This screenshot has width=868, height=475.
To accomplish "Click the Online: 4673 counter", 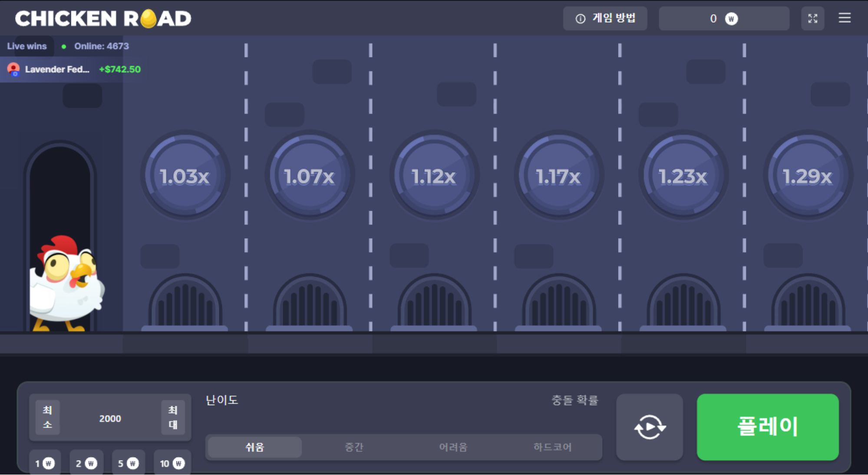I will [x=101, y=46].
